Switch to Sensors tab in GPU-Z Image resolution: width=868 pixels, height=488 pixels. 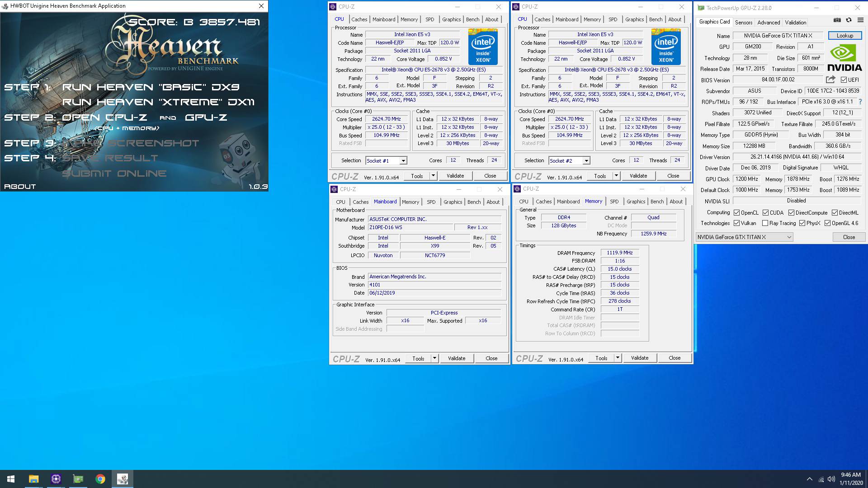(x=744, y=23)
